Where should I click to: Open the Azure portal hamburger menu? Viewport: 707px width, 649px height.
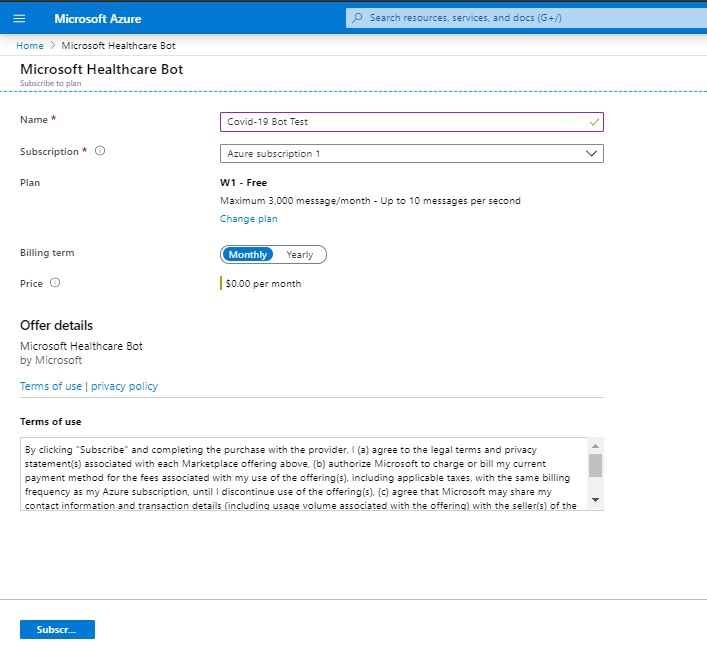pyautogui.click(x=20, y=18)
